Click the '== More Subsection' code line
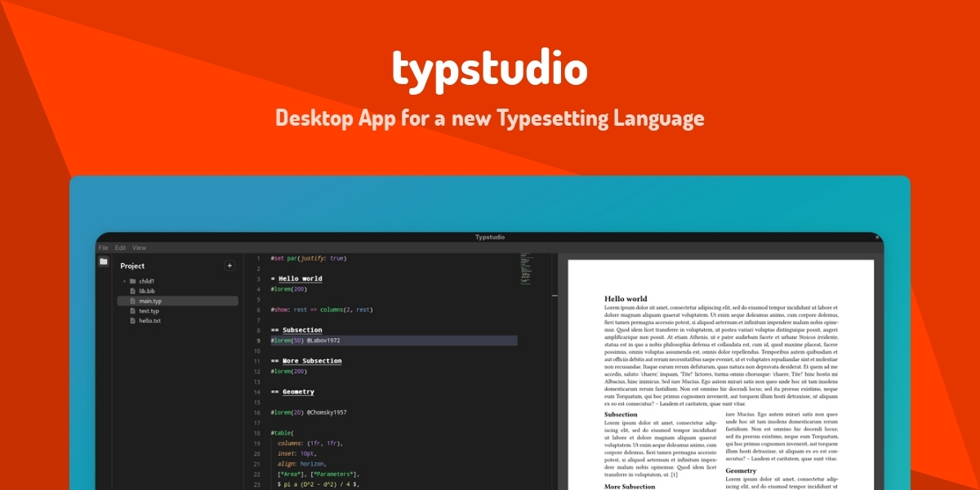 (306, 361)
